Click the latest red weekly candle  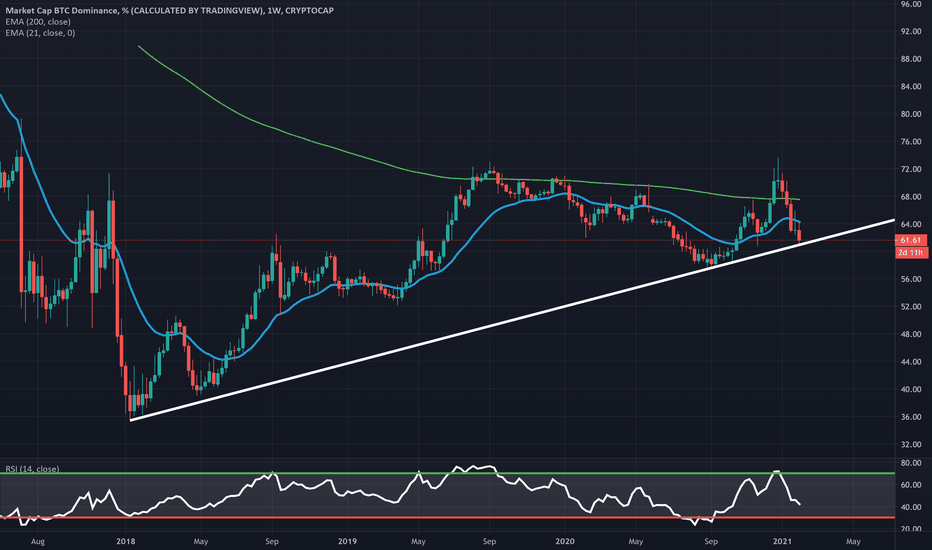pyautogui.click(x=799, y=236)
